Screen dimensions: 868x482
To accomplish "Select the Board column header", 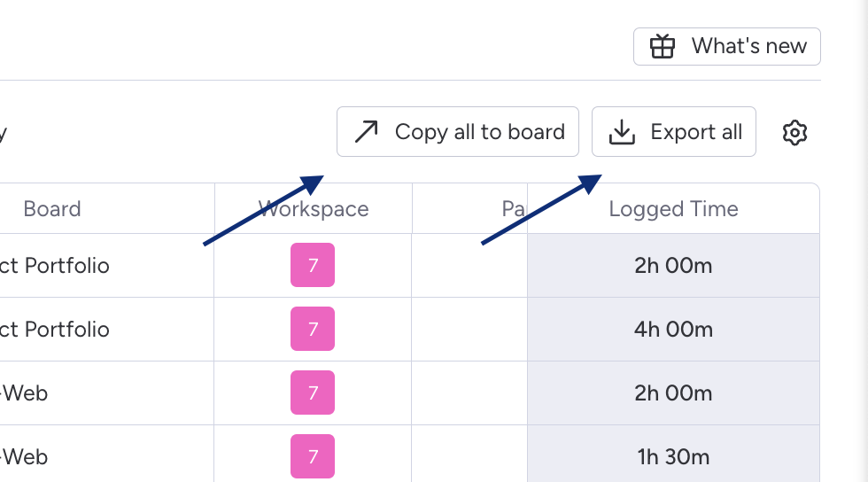I will tap(52, 209).
